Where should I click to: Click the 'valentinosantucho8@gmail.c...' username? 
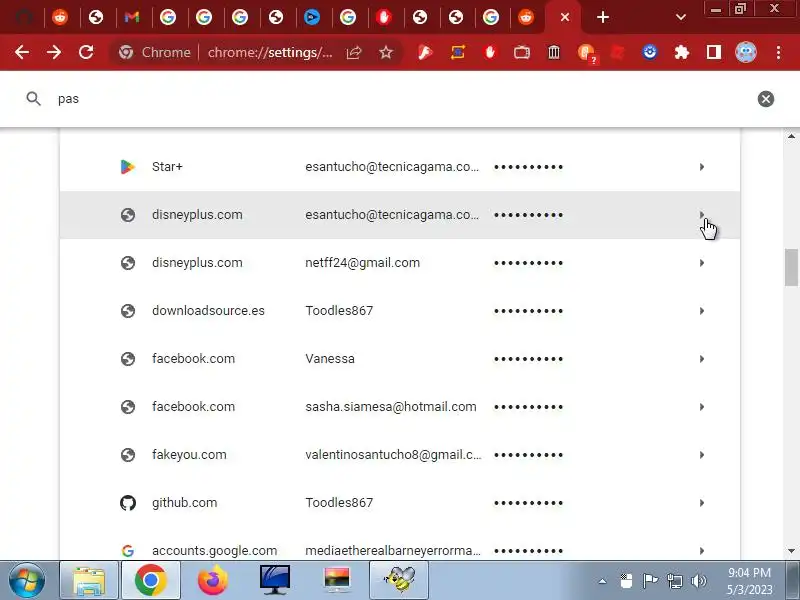click(393, 455)
